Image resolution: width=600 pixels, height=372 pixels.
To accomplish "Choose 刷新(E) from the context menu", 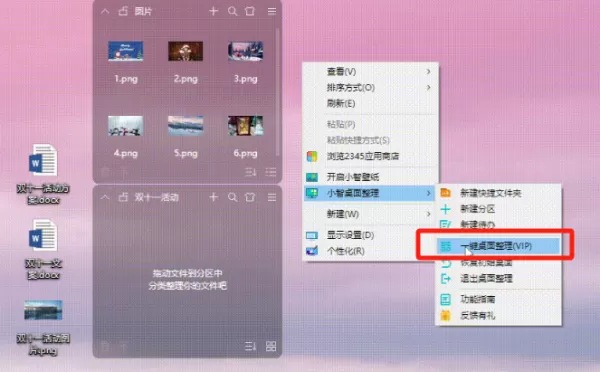I will [370, 104].
